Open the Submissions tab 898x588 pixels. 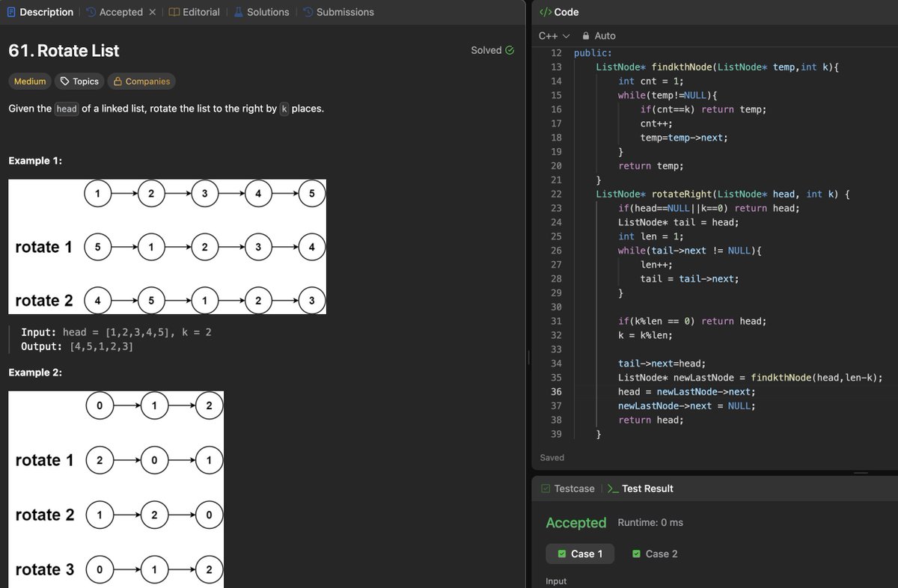coord(339,12)
